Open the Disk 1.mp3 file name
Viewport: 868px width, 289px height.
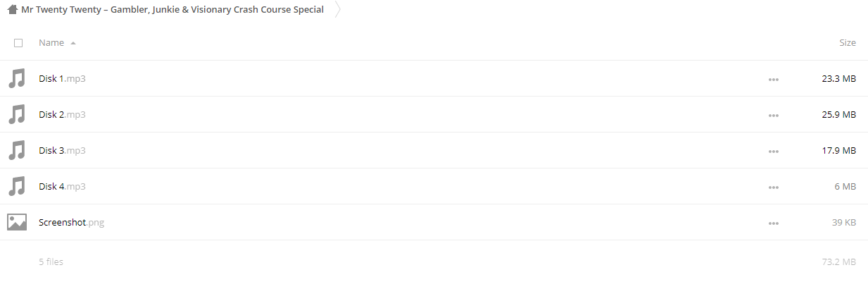click(62, 79)
